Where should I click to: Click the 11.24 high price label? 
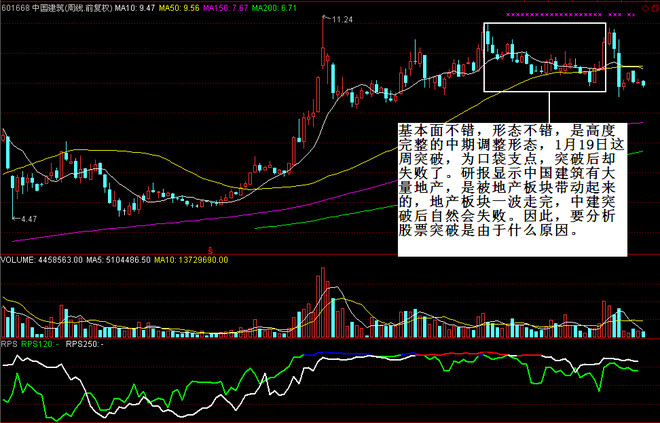click(x=342, y=19)
